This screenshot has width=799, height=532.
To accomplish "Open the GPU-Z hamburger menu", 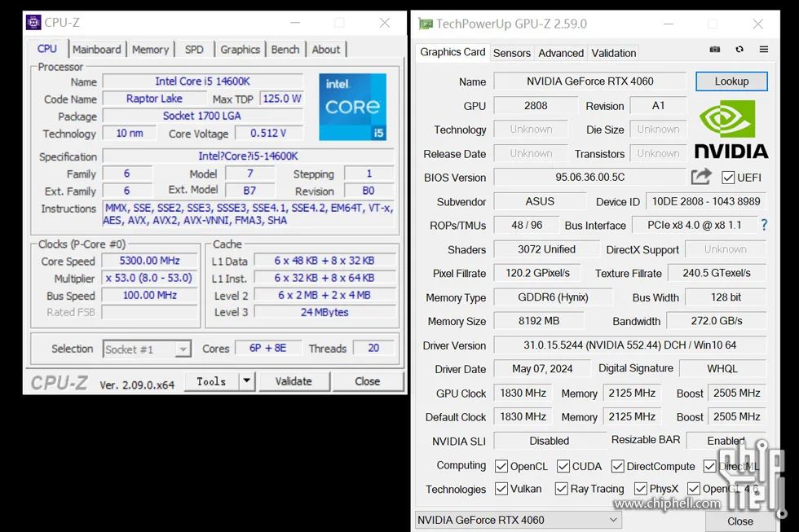I will pyautogui.click(x=764, y=50).
